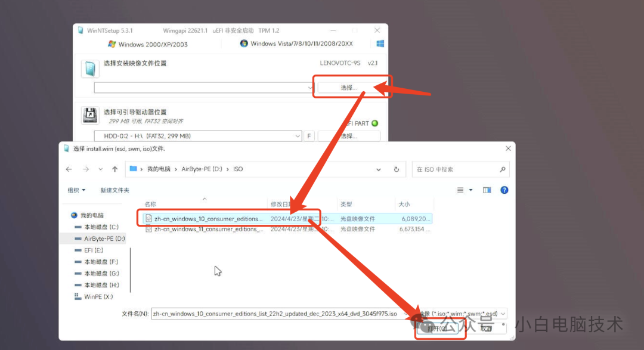The image size is (644, 350).
Task: Open the file type filter dropdown
Action: (503, 314)
